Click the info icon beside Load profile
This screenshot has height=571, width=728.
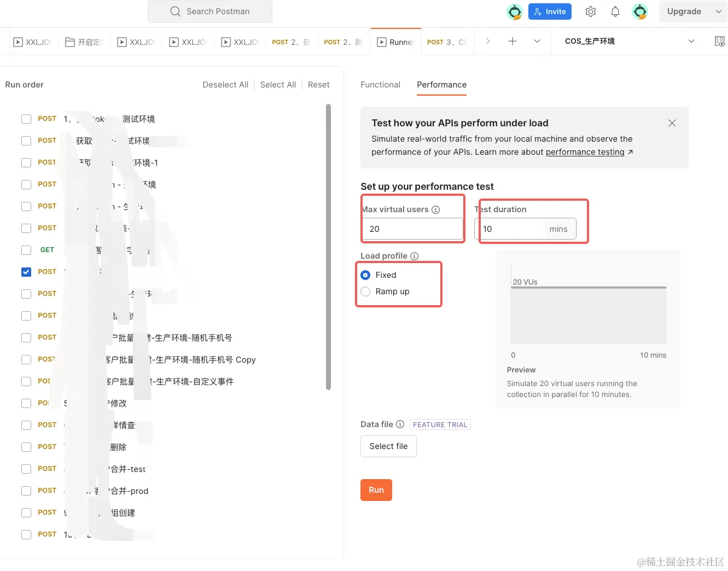(x=415, y=256)
